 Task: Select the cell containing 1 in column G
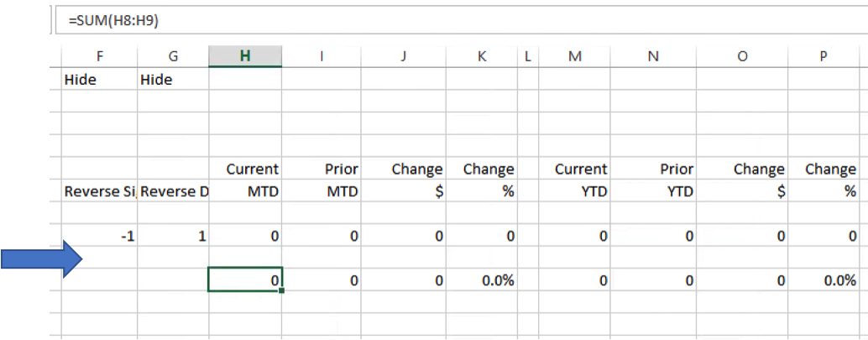tap(173, 237)
